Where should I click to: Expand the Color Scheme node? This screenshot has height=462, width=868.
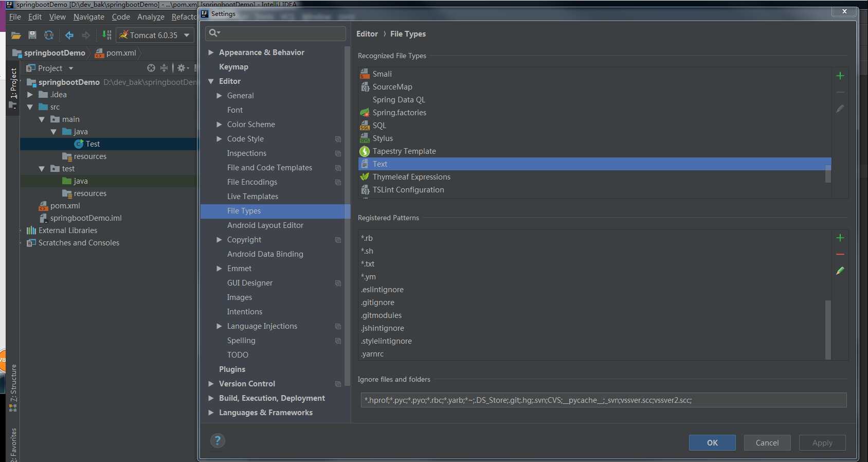tap(219, 125)
